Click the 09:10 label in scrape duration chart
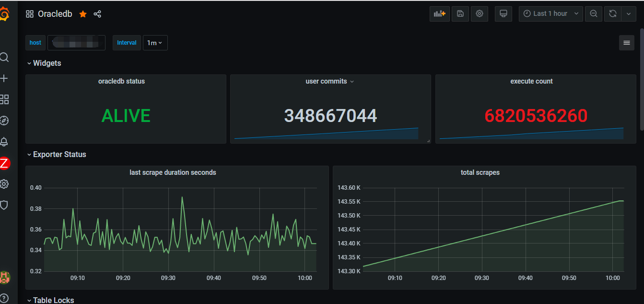The image size is (644, 304). pos(77,278)
